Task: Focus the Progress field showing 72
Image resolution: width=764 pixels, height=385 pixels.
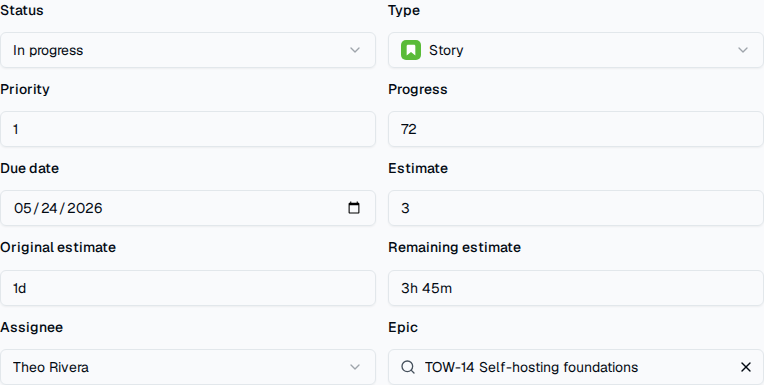Action: 576,129
